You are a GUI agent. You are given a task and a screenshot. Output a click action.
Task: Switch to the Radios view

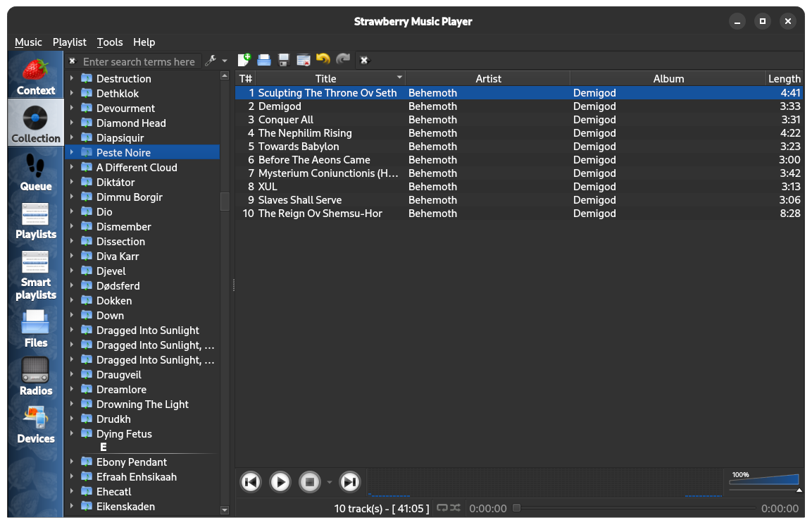pyautogui.click(x=36, y=376)
